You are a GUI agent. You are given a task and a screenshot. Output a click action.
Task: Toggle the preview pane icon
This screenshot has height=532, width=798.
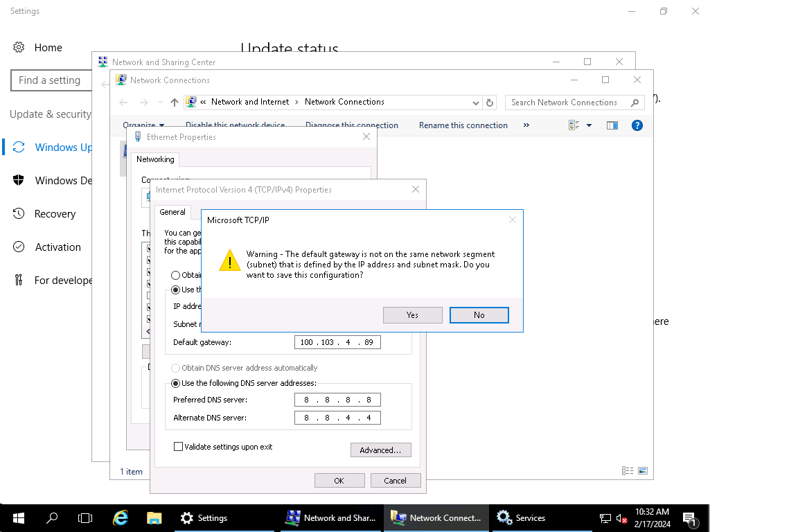(612, 125)
